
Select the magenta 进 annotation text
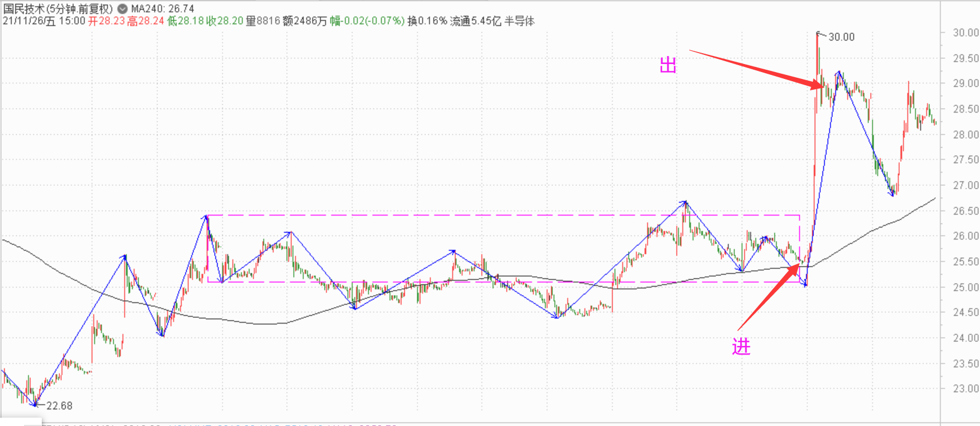(741, 346)
